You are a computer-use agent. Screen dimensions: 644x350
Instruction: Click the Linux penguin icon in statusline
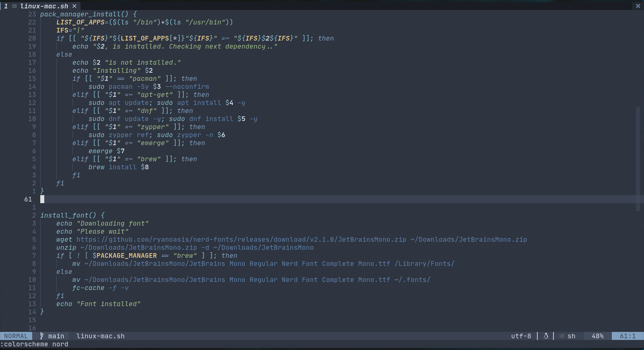[x=546, y=336]
